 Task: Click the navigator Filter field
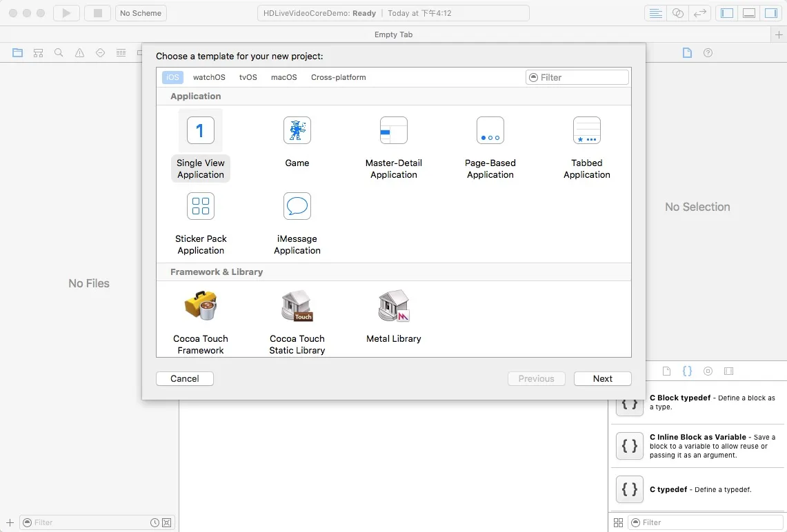[98, 522]
